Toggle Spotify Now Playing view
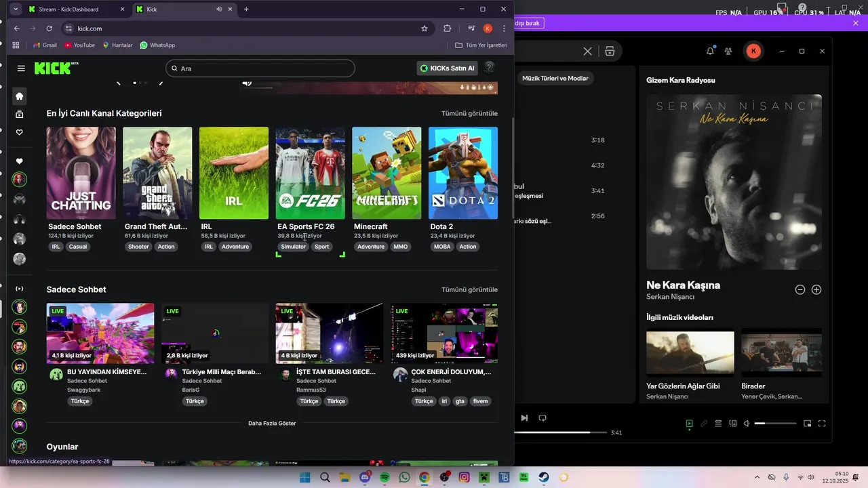 (689, 424)
